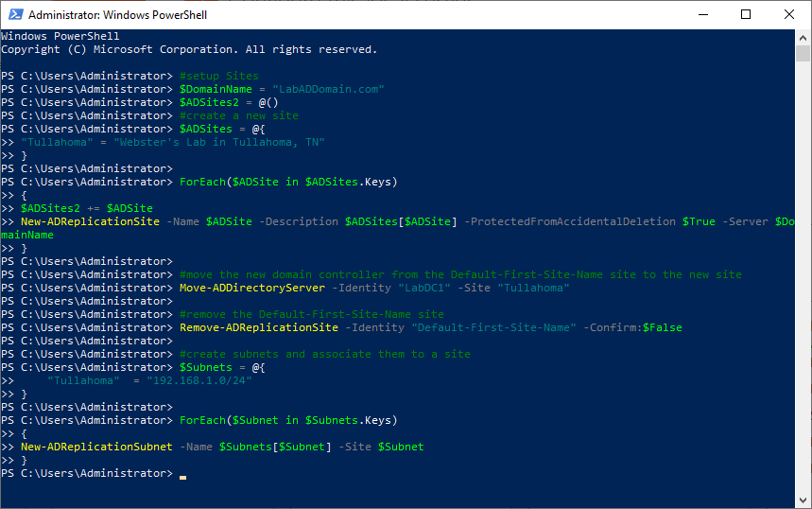Click the 'Administrator: Windows PowerShell' title text

tap(117, 15)
